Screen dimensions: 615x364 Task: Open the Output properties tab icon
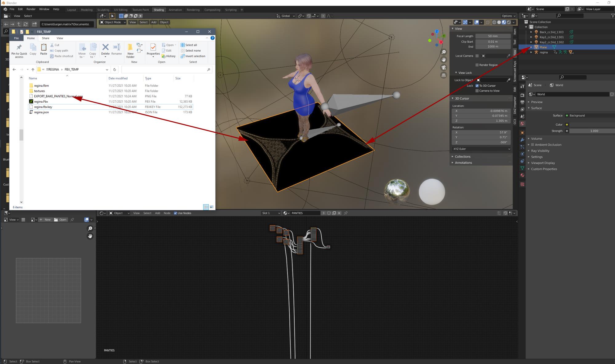522,102
